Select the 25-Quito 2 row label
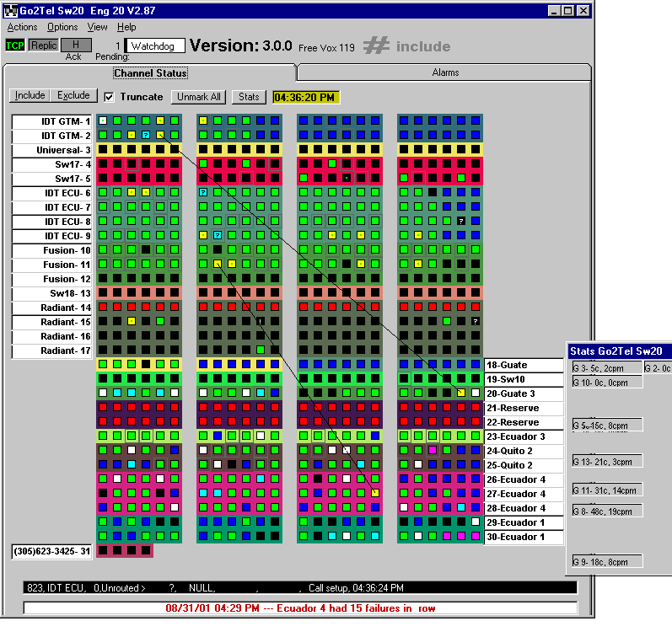 pos(524,465)
